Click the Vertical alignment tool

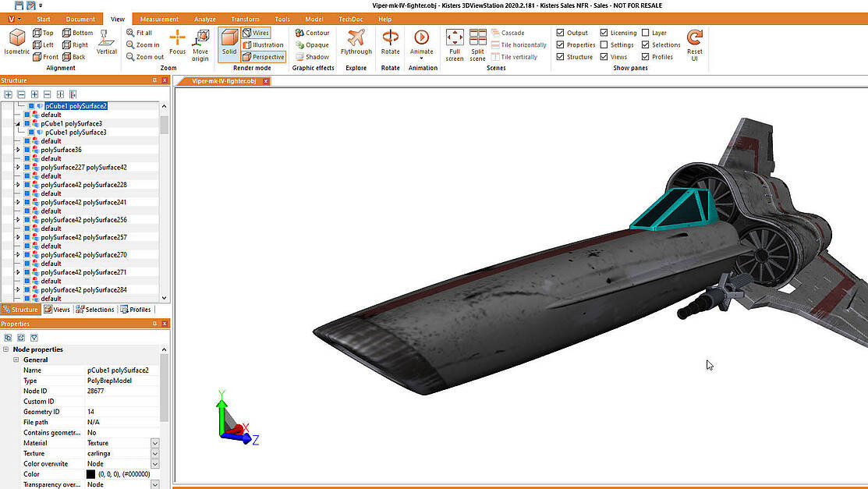click(x=106, y=41)
